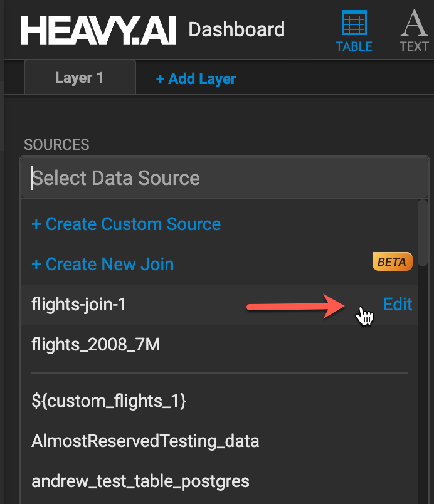
Task: Choose flights-join-1 as the data source
Action: click(x=79, y=304)
